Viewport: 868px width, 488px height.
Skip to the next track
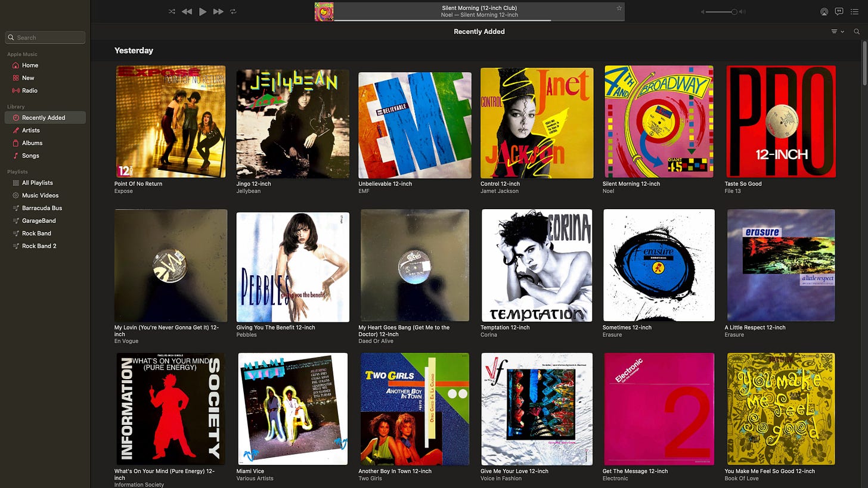coord(218,11)
